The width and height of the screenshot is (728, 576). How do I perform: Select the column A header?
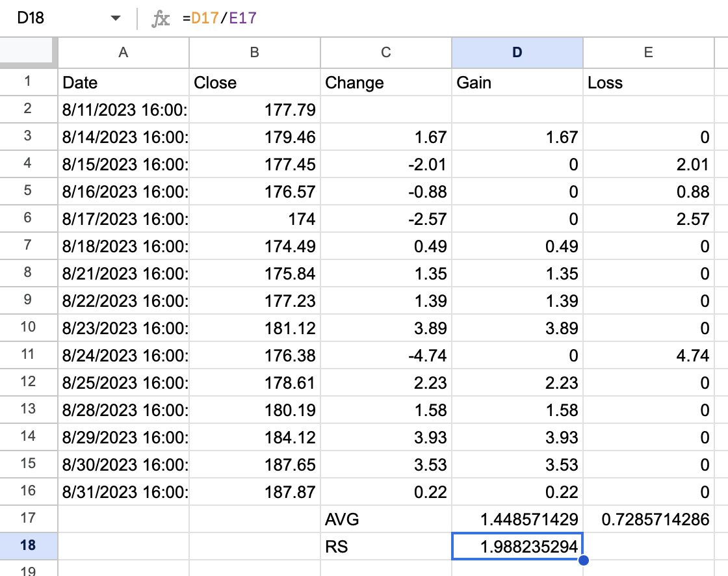pyautogui.click(x=123, y=53)
